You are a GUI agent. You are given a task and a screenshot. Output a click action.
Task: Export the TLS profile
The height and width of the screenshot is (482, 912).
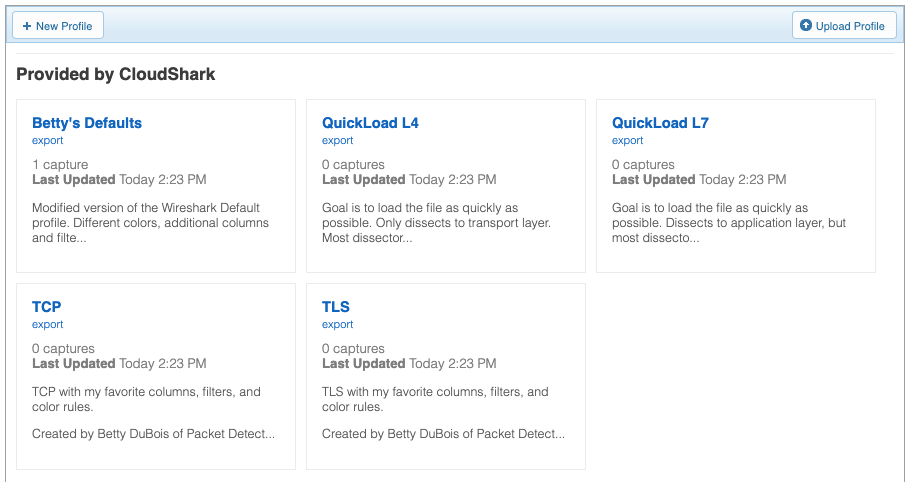(337, 324)
